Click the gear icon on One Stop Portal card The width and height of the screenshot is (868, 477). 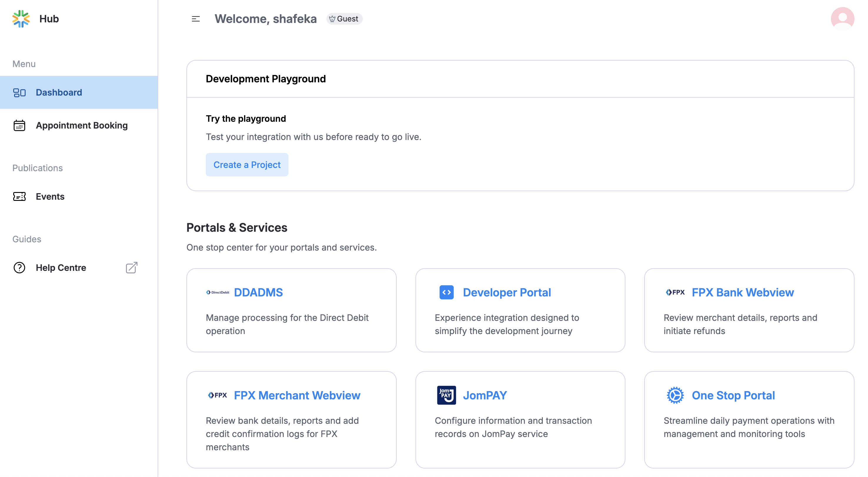675,395
